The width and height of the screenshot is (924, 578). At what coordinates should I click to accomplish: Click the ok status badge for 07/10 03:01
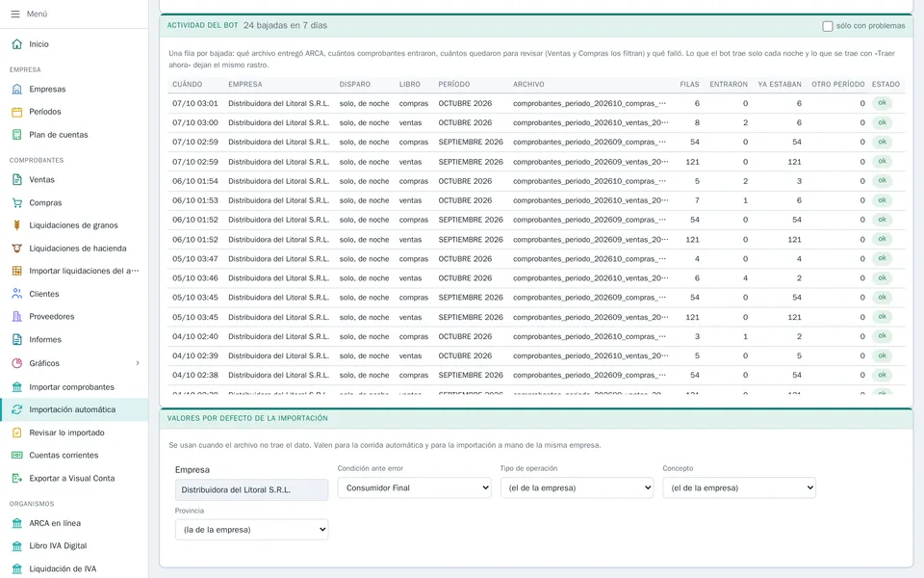[x=883, y=103]
